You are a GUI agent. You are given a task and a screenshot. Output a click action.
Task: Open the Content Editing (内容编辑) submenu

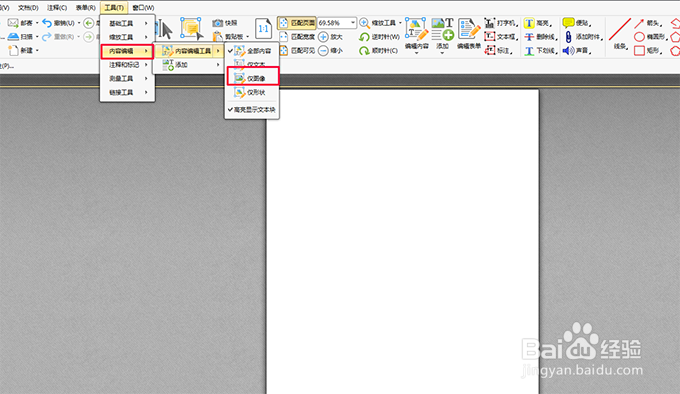click(127, 51)
